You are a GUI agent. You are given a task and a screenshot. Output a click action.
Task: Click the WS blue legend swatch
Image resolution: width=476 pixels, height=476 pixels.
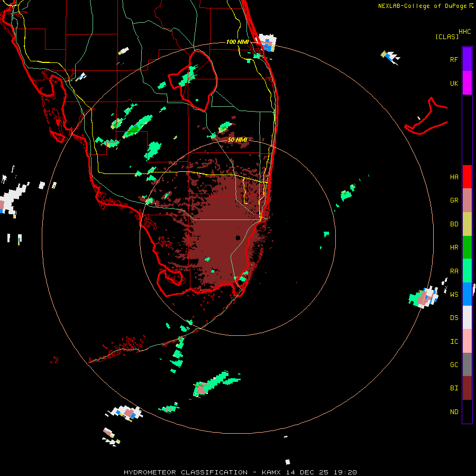point(467,294)
